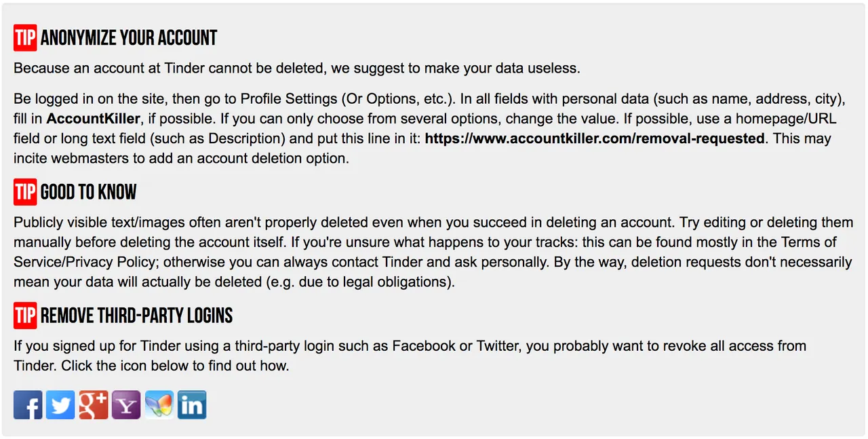The height and width of the screenshot is (439, 868).
Task: Click the sentence about Tinder accounts not deletable
Action: 297,69
